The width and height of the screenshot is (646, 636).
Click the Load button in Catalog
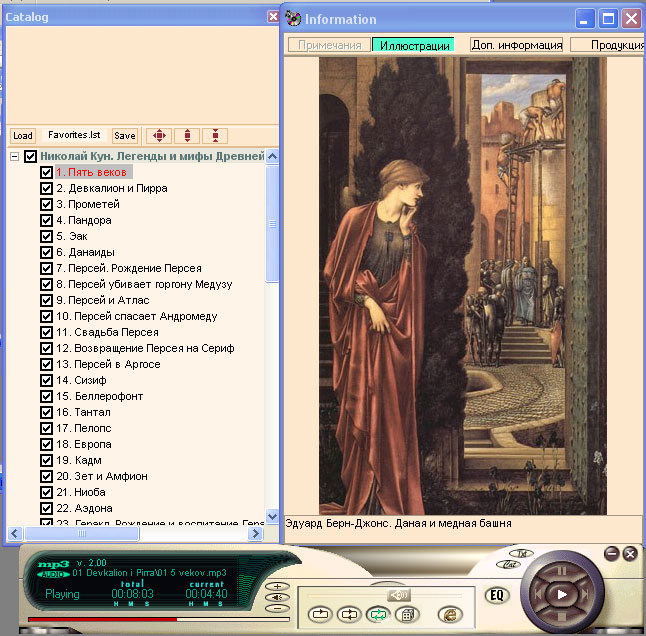tap(23, 136)
